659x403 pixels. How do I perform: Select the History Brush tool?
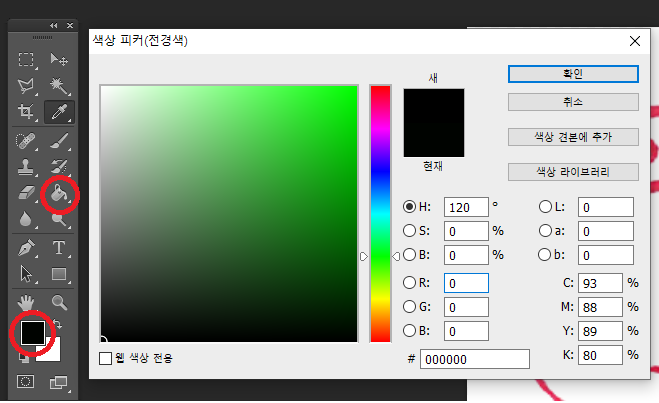click(59, 167)
